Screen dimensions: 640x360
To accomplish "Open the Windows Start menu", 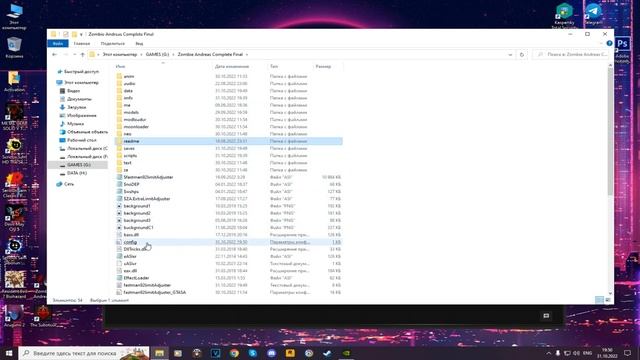I will [9, 353].
